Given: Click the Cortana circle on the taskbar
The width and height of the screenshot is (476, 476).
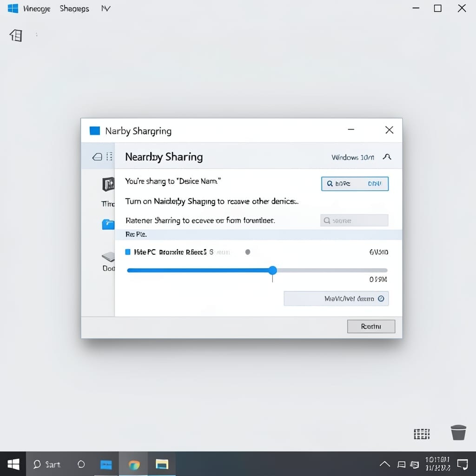Looking at the screenshot, I should pos(81,464).
